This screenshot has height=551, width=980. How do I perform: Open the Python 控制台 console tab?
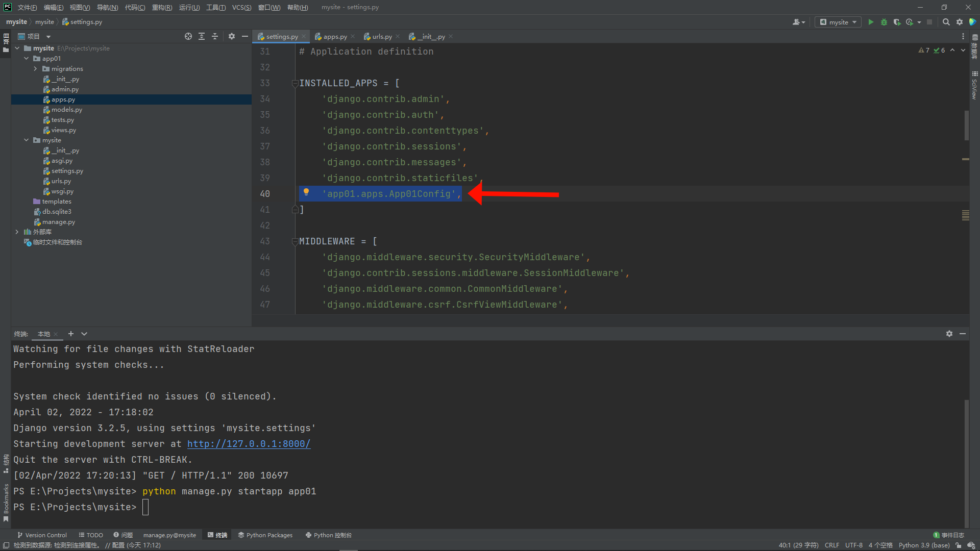pos(328,535)
